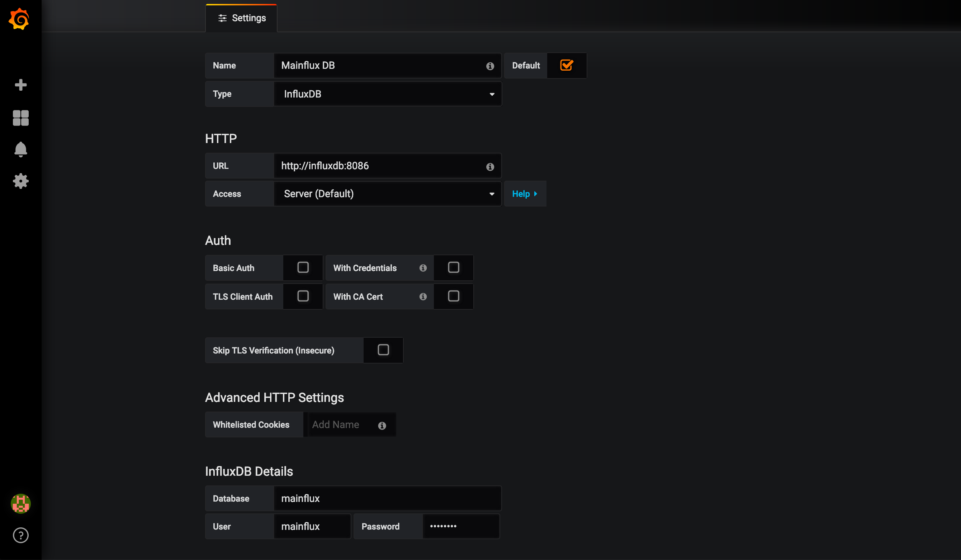Image resolution: width=961 pixels, height=560 pixels.
Task: Uncheck the Default checkbox
Action: (x=566, y=65)
